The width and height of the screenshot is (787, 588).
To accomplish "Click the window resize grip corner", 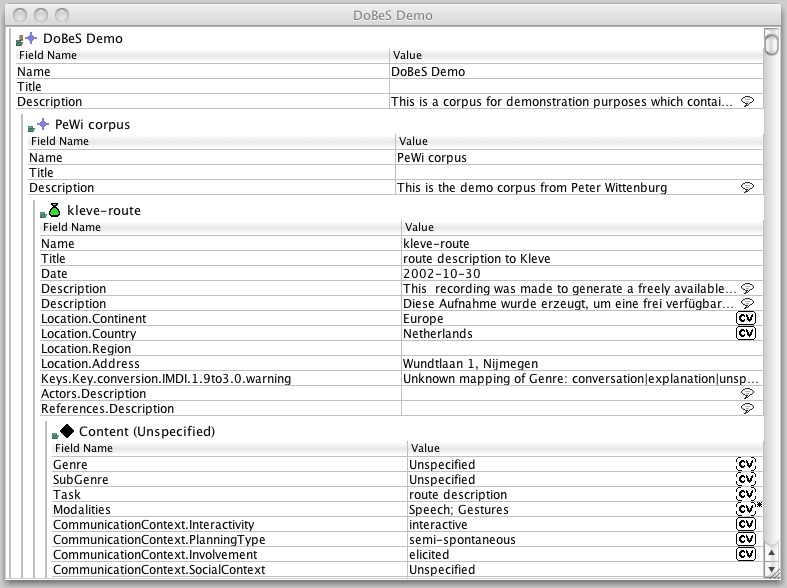I will point(775,573).
